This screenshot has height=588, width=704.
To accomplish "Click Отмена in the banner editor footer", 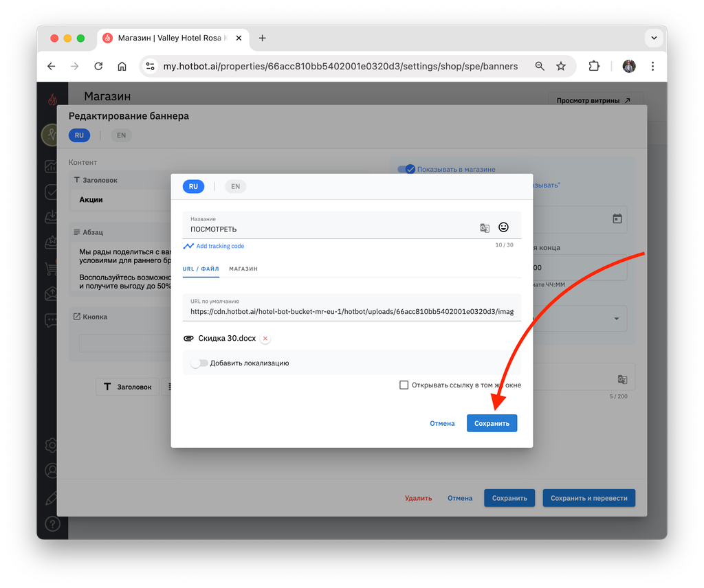I will (460, 498).
